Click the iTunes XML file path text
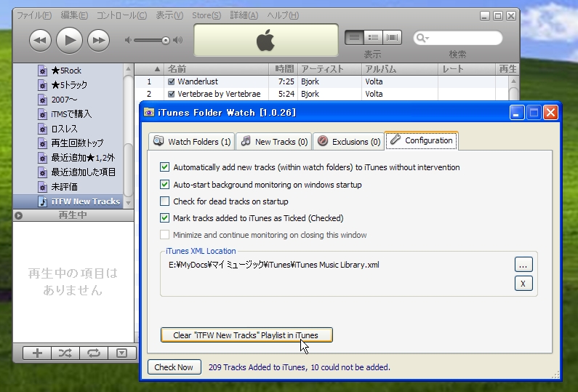 point(274,265)
